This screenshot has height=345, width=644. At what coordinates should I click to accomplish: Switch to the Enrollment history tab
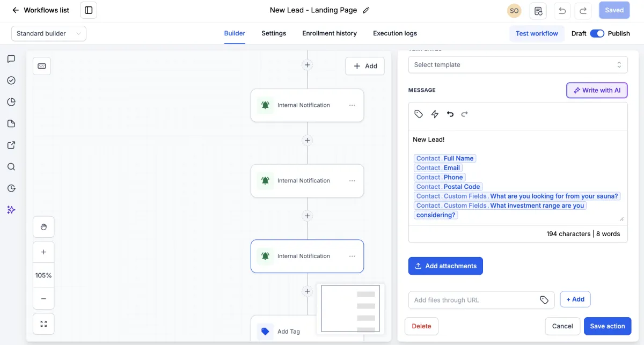tap(330, 33)
